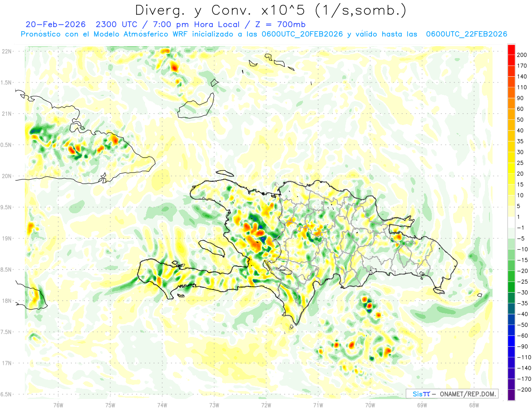Image resolution: width=532 pixels, height=411 pixels.
Task: Click the "73W" longitude label
Action: pos(214,405)
